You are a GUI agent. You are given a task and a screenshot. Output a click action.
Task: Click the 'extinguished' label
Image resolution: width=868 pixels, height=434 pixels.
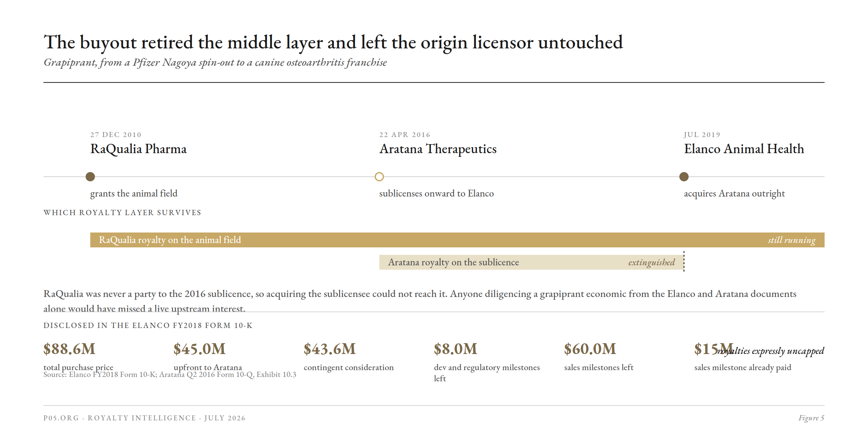coord(651,262)
